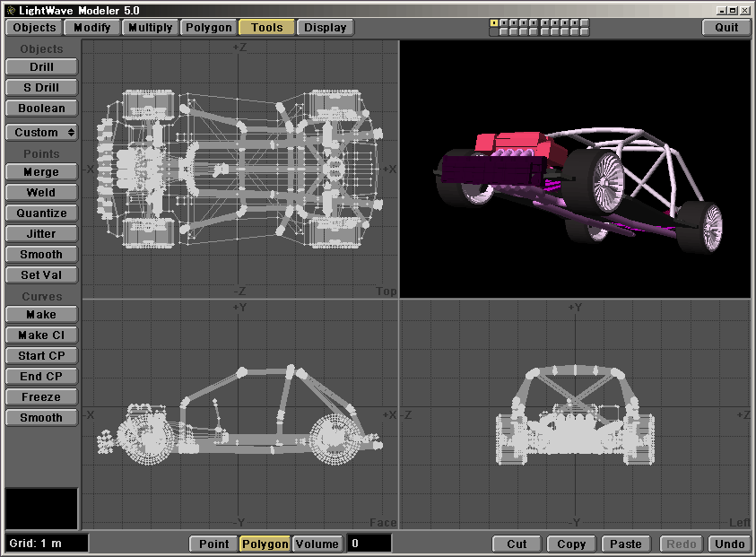The image size is (756, 557).
Task: Click the selection count field showing 0
Action: (369, 544)
